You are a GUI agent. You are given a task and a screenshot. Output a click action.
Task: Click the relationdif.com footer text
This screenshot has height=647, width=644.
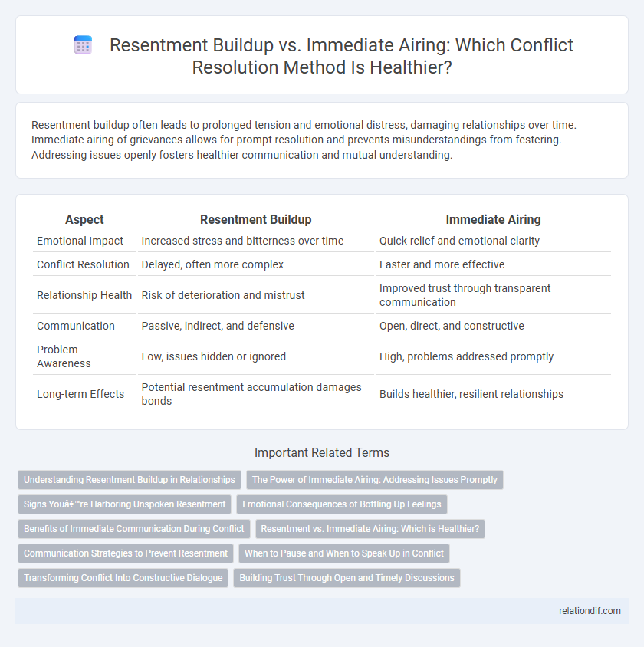pyautogui.click(x=590, y=611)
